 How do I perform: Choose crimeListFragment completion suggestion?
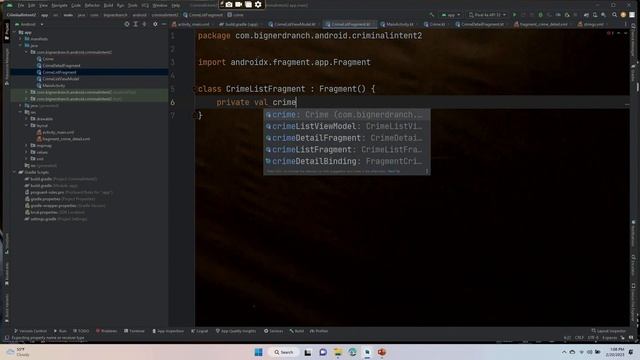[x=346, y=150]
